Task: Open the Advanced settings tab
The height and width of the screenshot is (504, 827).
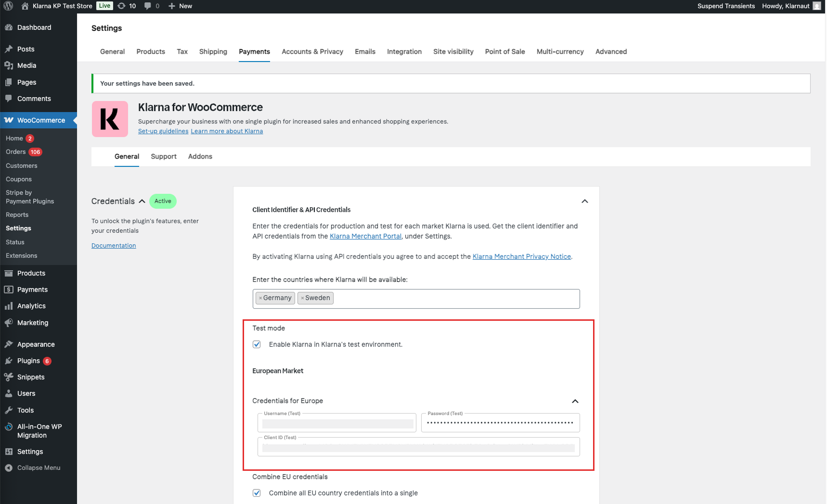Action: pyautogui.click(x=611, y=51)
